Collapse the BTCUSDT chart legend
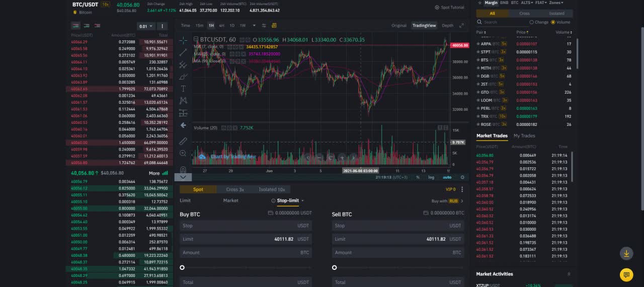The width and height of the screenshot is (644, 287). tap(197, 39)
